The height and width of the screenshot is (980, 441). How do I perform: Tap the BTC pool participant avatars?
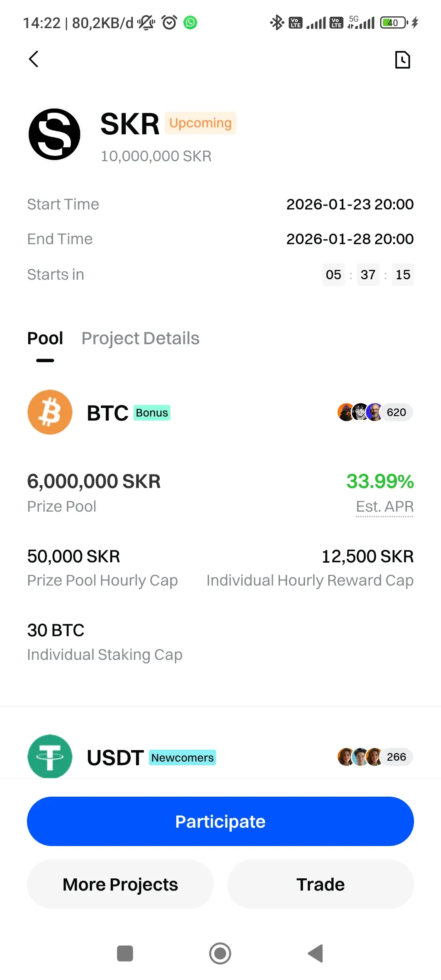point(374,412)
